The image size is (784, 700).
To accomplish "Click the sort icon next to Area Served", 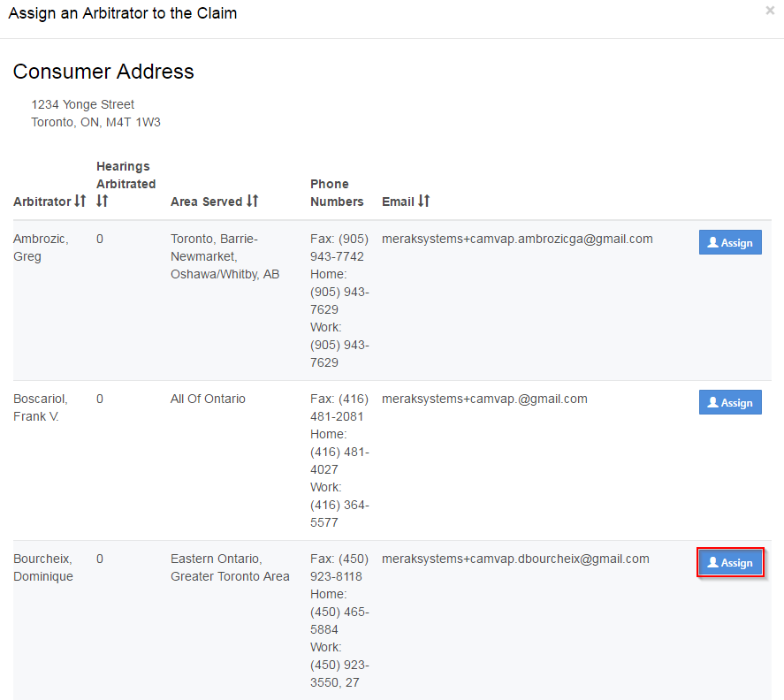I will [x=252, y=202].
